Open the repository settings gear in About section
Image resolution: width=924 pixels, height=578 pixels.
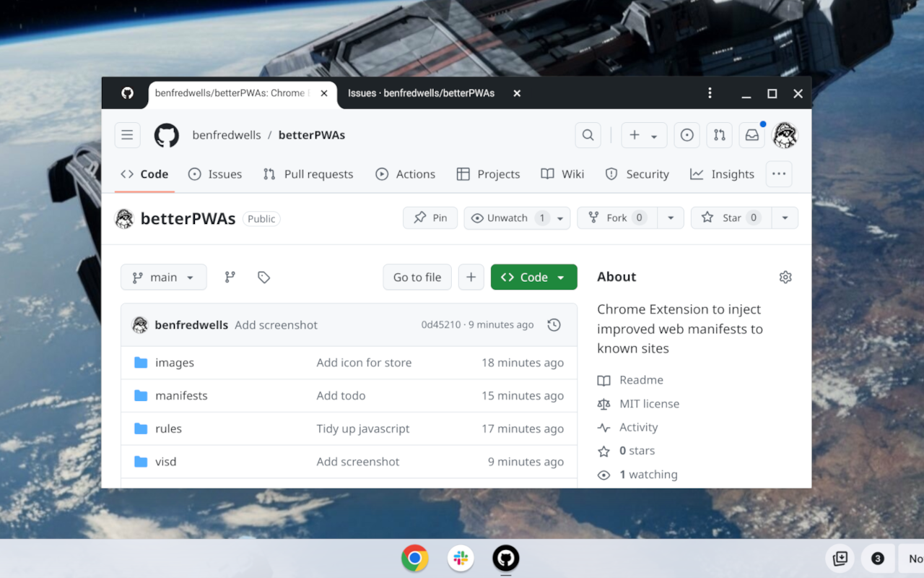pos(785,277)
